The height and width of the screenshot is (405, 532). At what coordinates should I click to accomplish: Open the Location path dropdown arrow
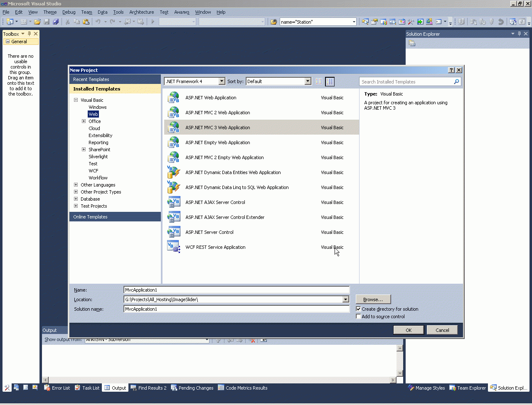[x=345, y=299]
